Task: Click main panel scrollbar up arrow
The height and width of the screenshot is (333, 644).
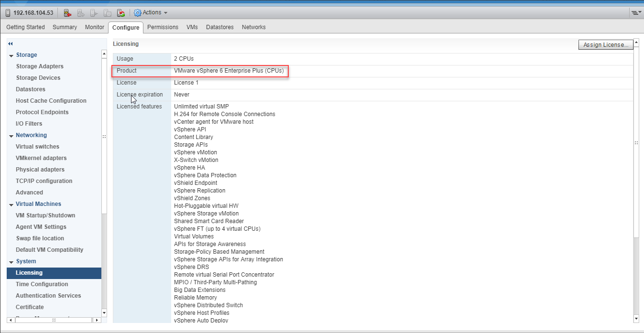Action: pos(636,43)
